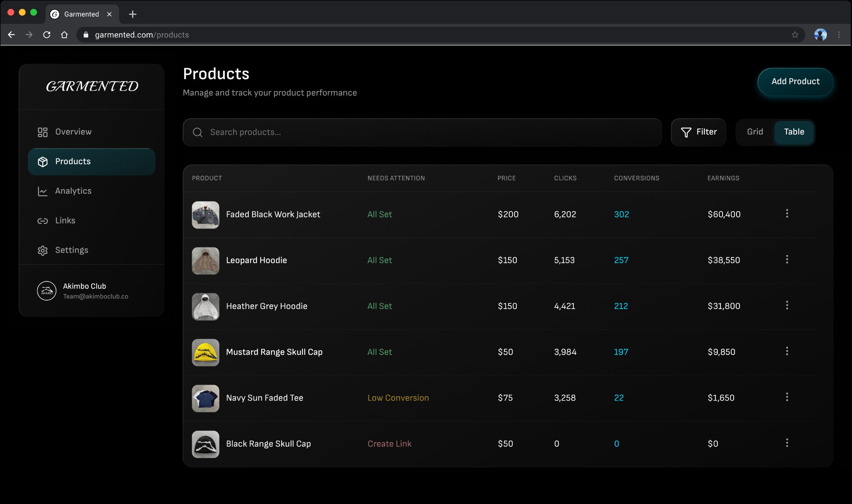Click the Links chain icon in sidebar

(x=43, y=220)
